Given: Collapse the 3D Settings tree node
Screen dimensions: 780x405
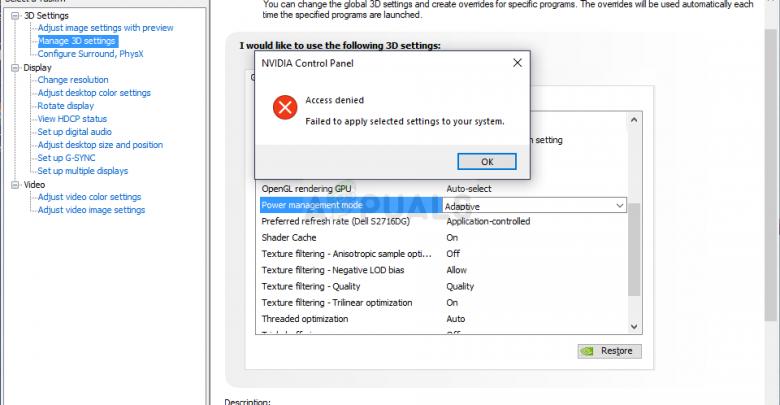Looking at the screenshot, I should coord(14,15).
